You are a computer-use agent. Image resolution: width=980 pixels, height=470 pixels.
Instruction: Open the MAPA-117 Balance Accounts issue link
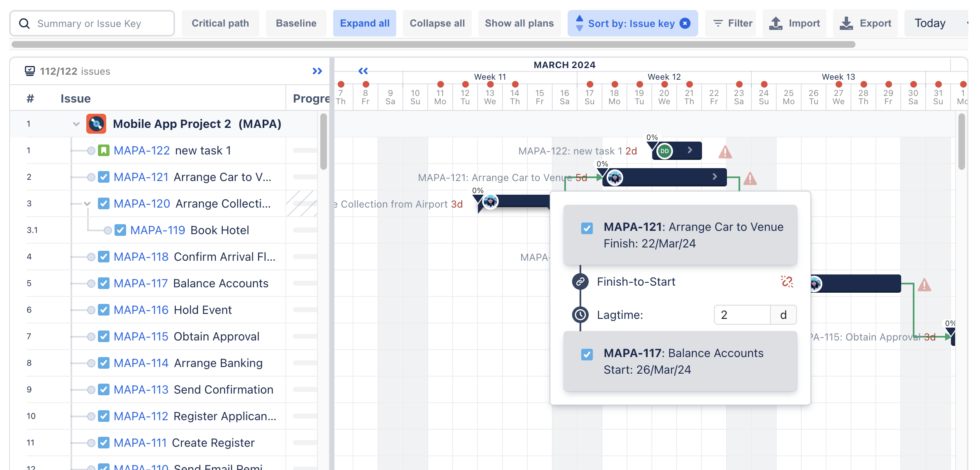pos(140,283)
